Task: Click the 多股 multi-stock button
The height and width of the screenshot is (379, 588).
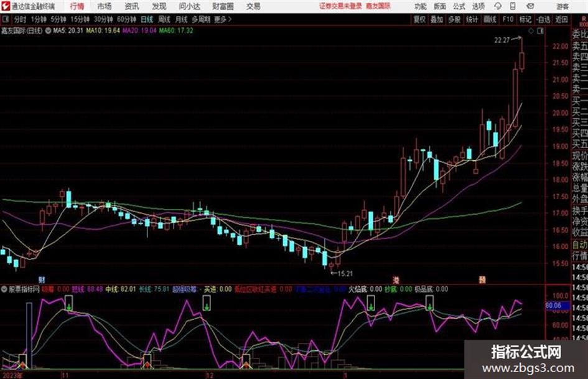Action: pyautogui.click(x=454, y=19)
